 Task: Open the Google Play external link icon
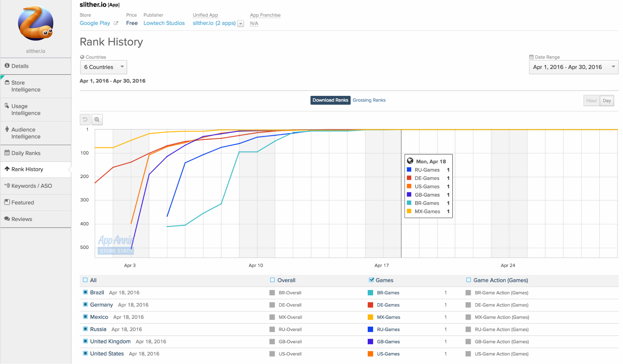point(116,23)
